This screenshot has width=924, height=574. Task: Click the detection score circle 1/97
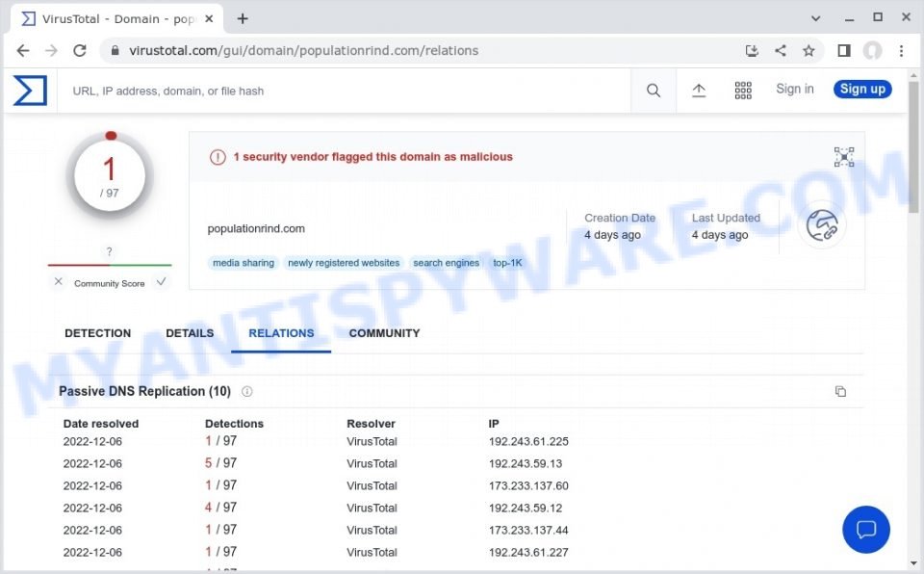coord(110,175)
